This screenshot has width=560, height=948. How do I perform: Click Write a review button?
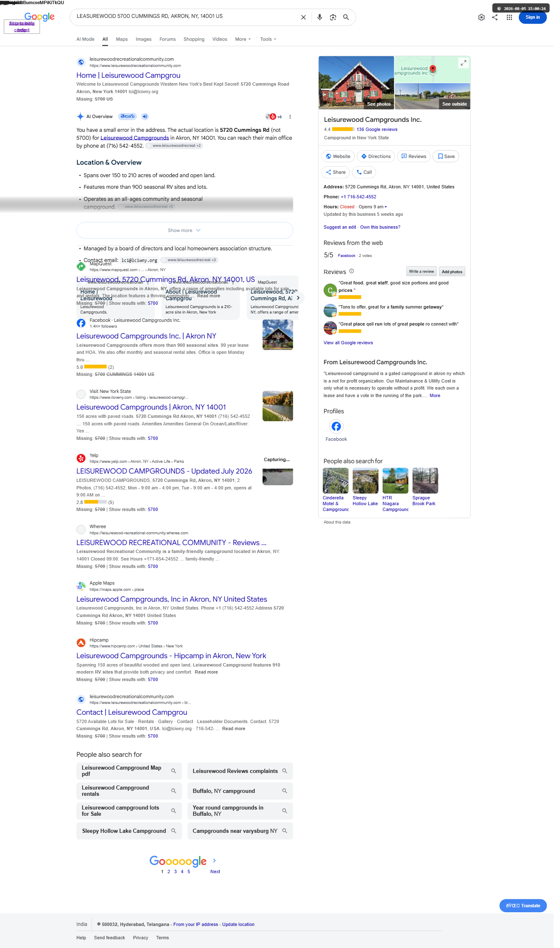pyautogui.click(x=421, y=272)
